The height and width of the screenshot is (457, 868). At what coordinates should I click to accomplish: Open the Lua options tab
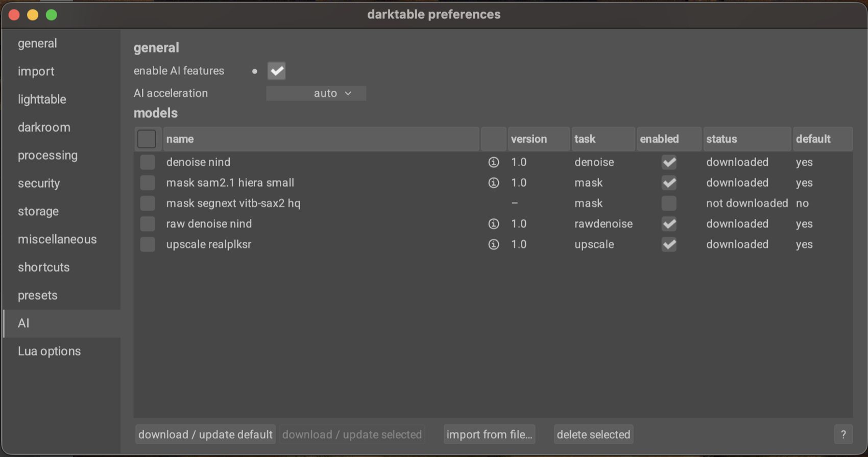[61, 351]
